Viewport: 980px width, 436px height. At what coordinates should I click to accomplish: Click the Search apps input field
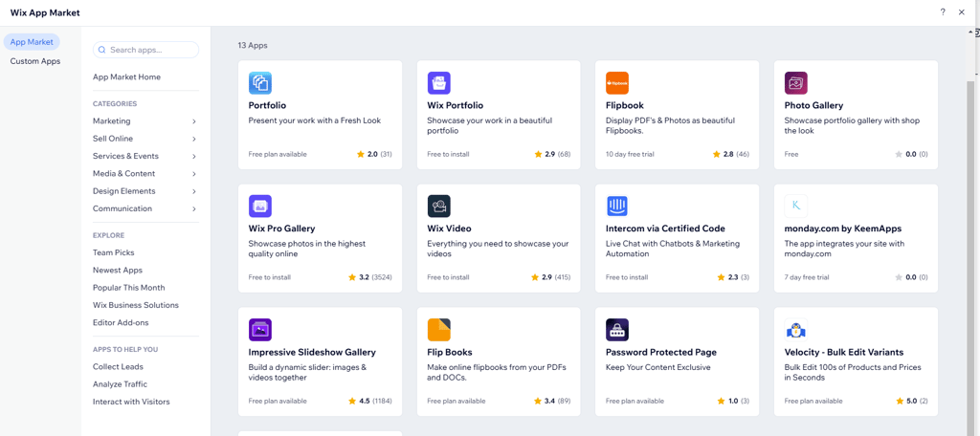point(145,50)
